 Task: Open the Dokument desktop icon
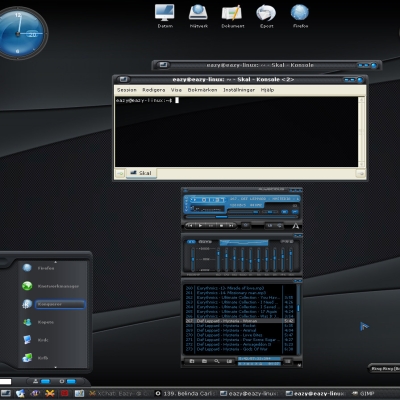232,15
